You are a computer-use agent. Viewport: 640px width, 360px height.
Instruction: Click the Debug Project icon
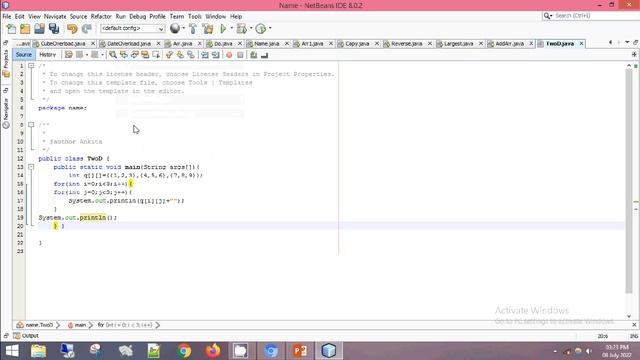pyautogui.click(x=242, y=28)
